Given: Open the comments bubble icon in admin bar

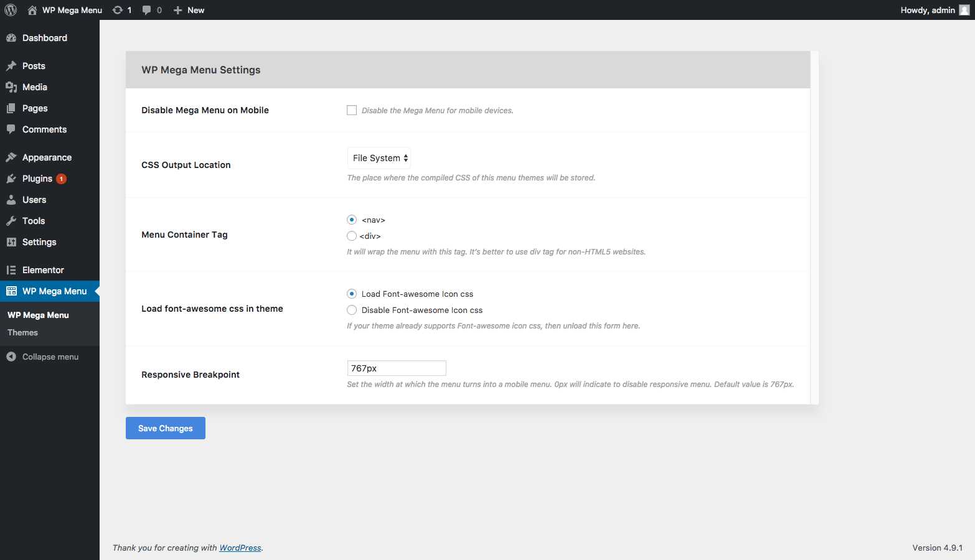Looking at the screenshot, I should 146,10.
